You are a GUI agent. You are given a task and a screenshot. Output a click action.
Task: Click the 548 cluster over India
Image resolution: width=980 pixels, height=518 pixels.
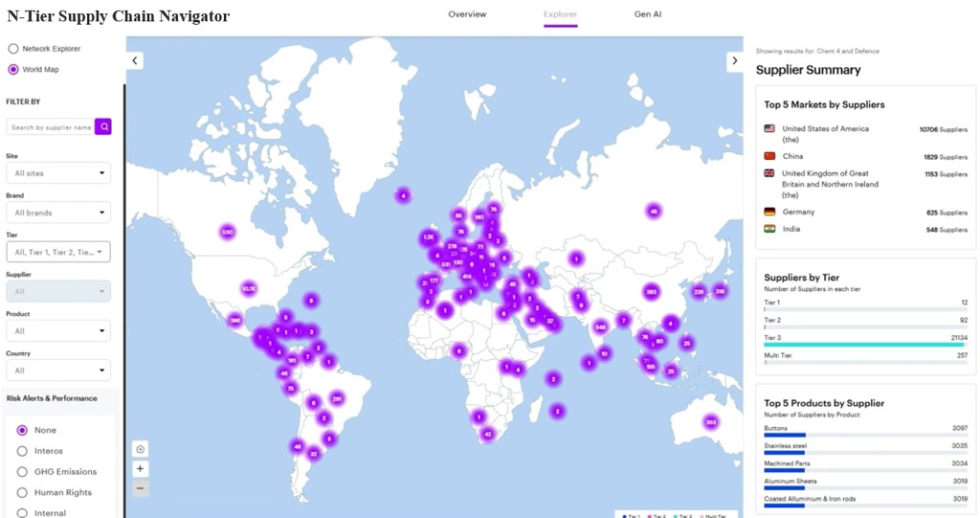[601, 327]
